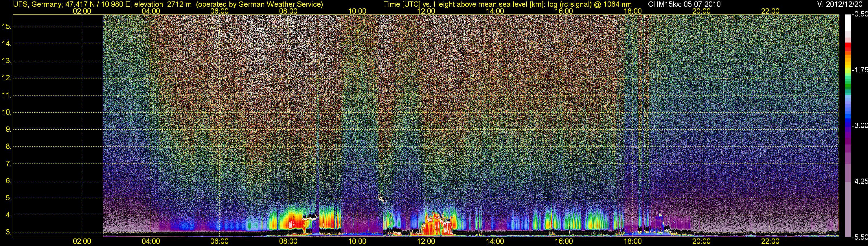Screen dimensions: 868x246
Task: Click the 08:00 label on the bottom time axis
Action: click(x=288, y=241)
